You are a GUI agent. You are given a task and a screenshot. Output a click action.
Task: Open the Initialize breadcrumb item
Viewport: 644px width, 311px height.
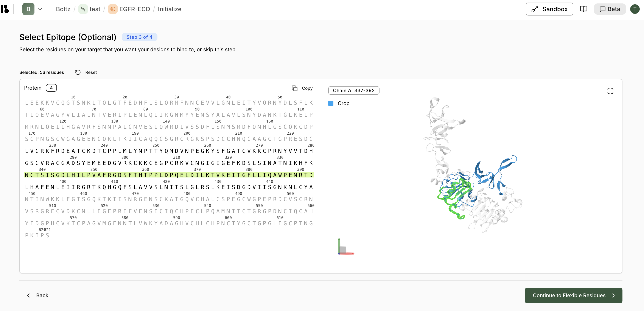[x=170, y=9]
